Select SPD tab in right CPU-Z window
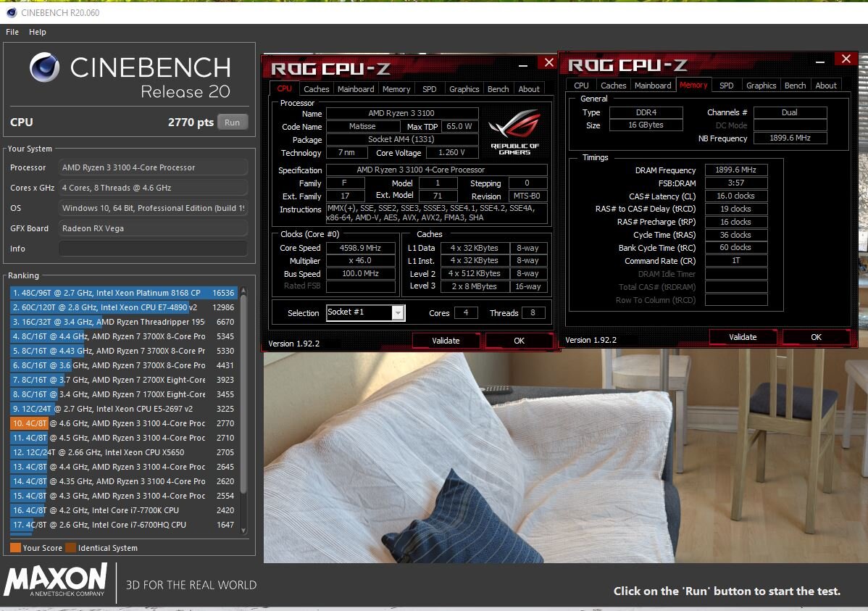 tap(726, 86)
